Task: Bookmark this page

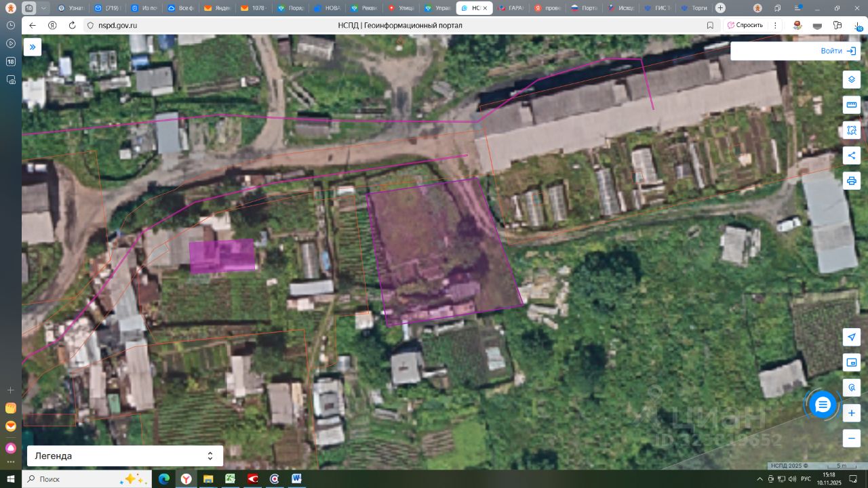Action: click(x=710, y=25)
